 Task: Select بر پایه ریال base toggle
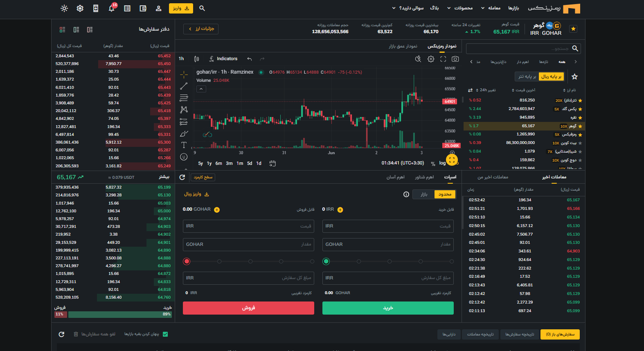[x=551, y=76]
